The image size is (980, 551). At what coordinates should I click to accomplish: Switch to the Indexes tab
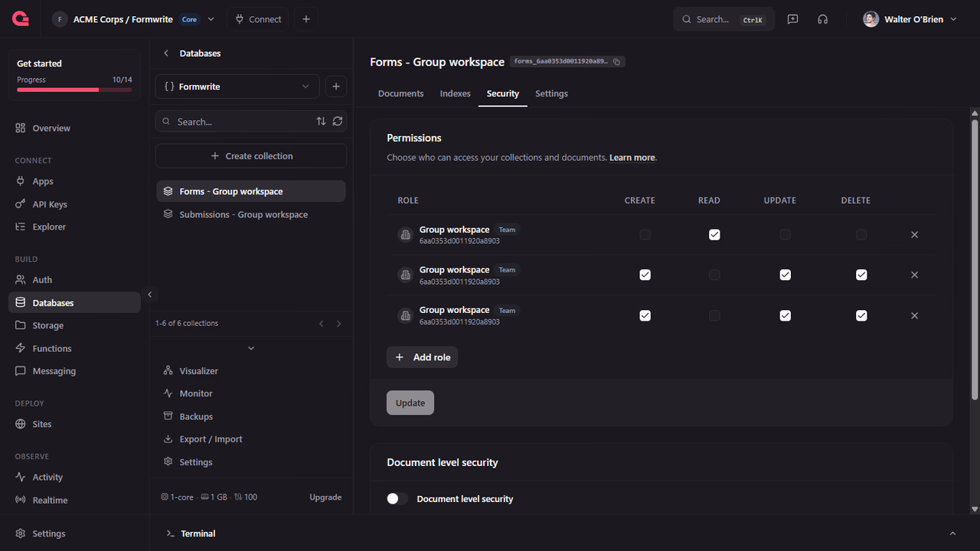[x=455, y=93]
